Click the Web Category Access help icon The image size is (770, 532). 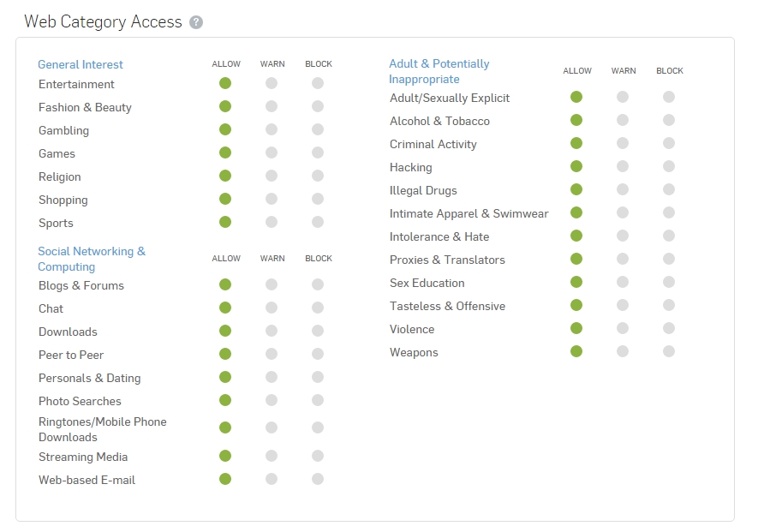(196, 22)
